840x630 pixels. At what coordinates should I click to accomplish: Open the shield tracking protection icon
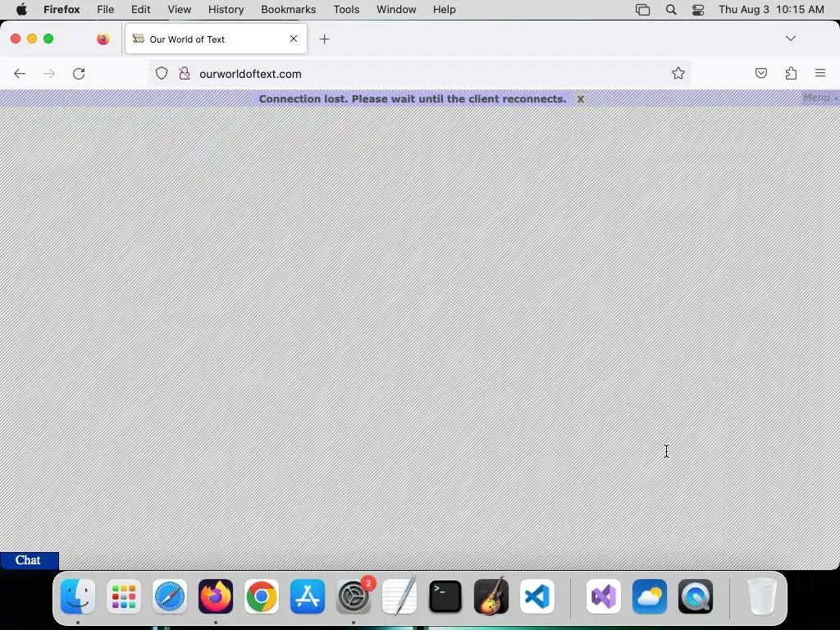coord(162,73)
